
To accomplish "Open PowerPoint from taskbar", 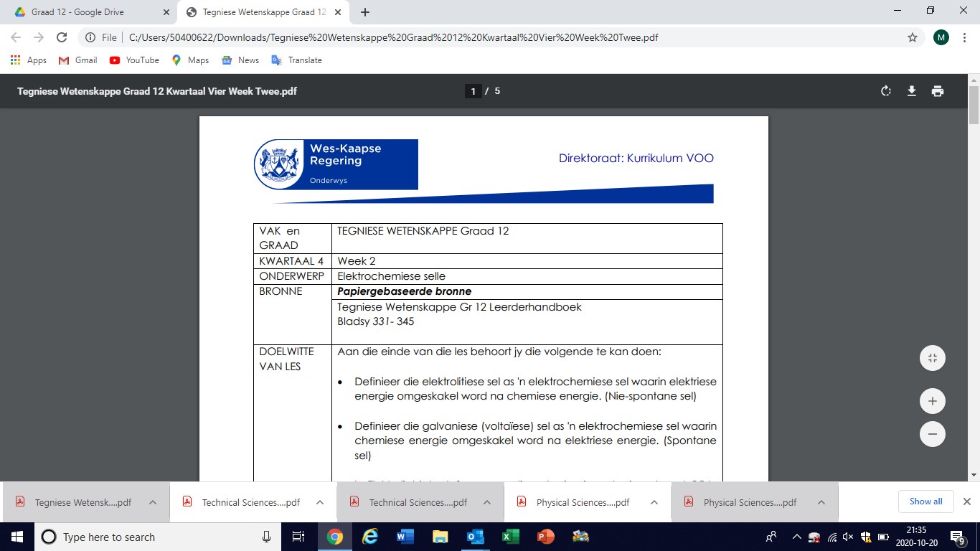I will tap(545, 537).
